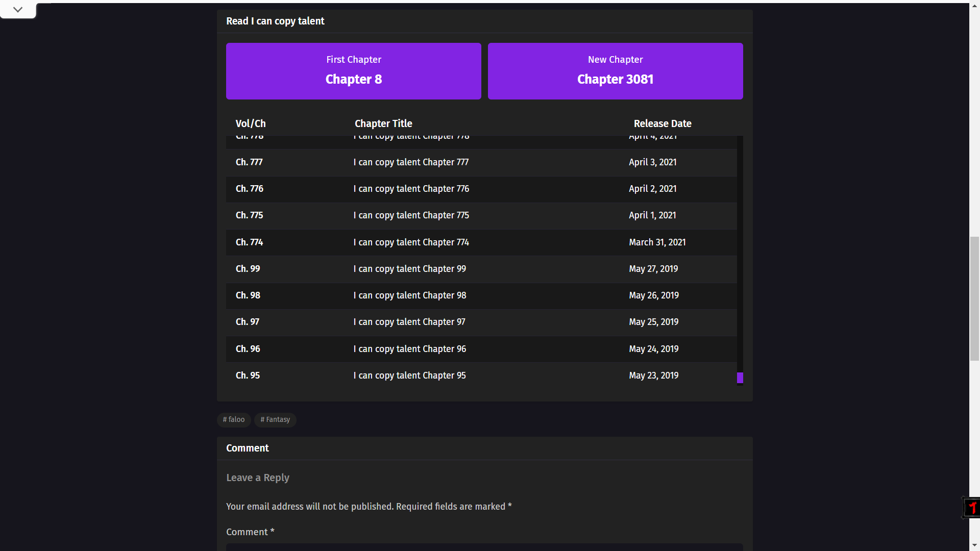
Task: Expand the top-left chevron dropdown tab
Action: (18, 9)
